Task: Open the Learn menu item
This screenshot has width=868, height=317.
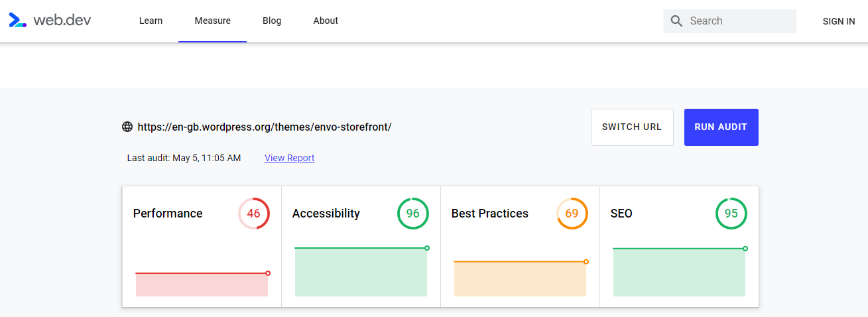Action: coord(151,21)
